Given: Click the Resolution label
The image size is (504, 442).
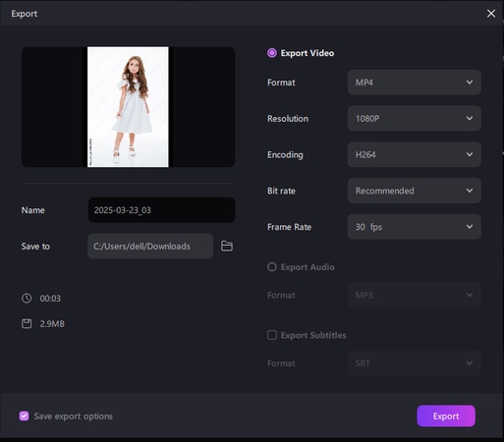Looking at the screenshot, I should pyautogui.click(x=288, y=119).
